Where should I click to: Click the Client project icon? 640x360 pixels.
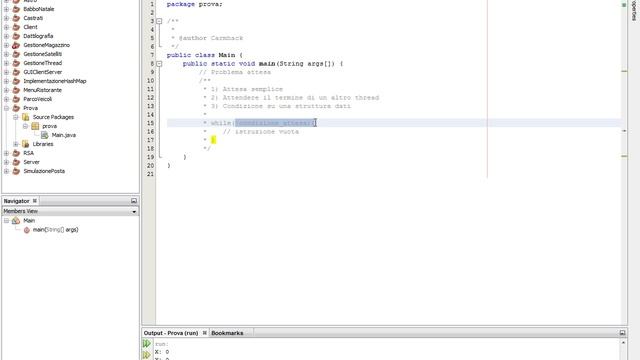coord(16,27)
